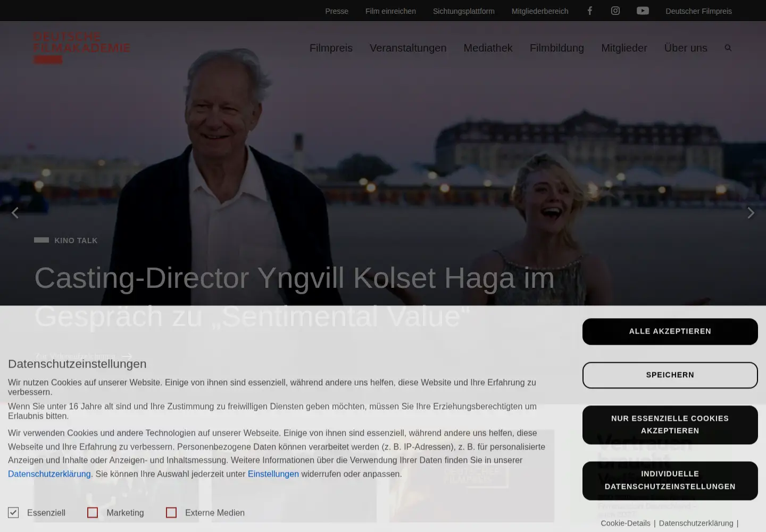Open Individuelle Datenschutzeinstellungen
Viewport: 766px width, 532px height.
[670, 480]
